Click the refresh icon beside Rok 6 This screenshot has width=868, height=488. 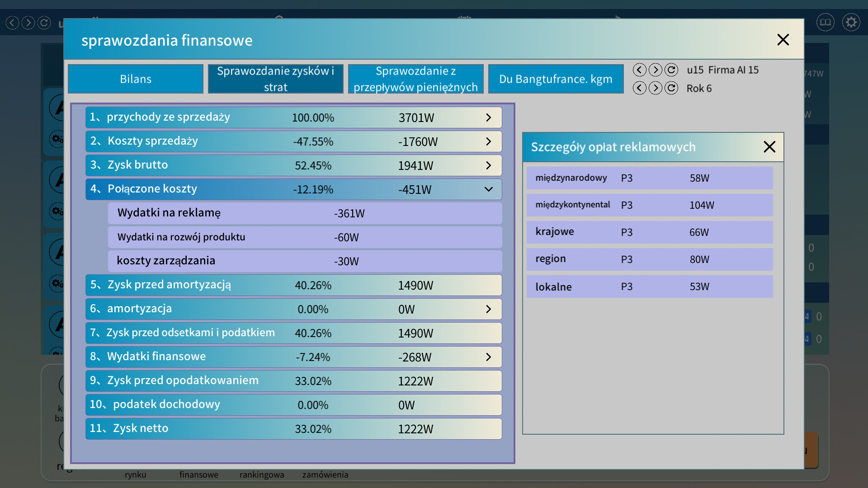[671, 88]
